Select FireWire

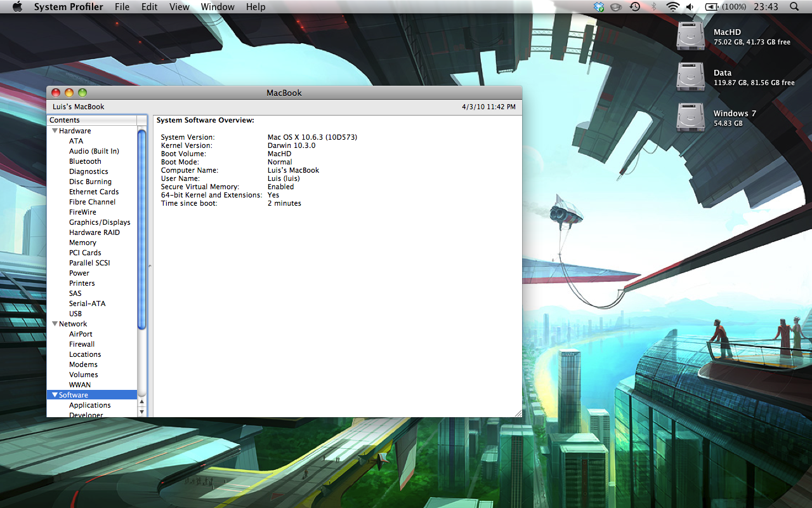[x=82, y=212]
